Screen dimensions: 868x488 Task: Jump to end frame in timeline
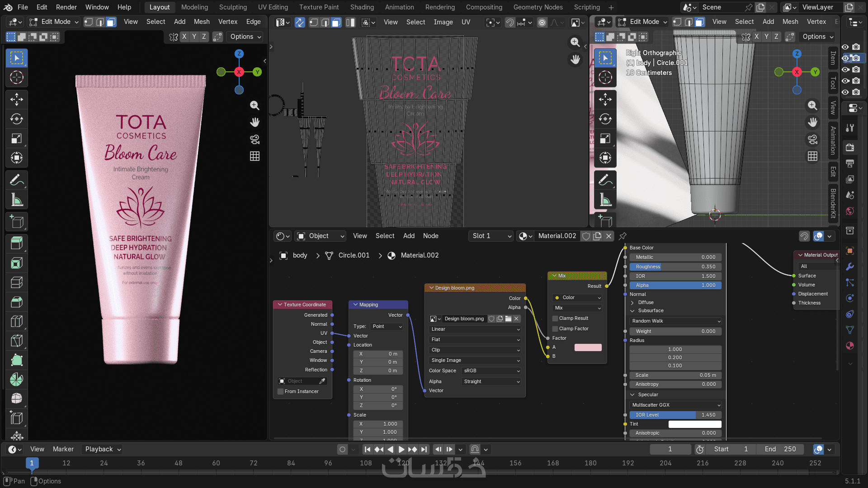tap(424, 450)
